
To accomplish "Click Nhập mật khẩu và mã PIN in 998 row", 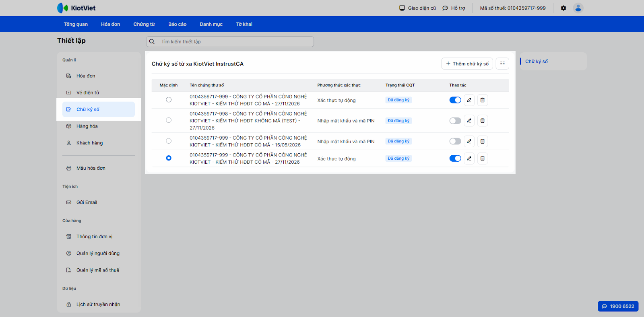I will pyautogui.click(x=346, y=121).
